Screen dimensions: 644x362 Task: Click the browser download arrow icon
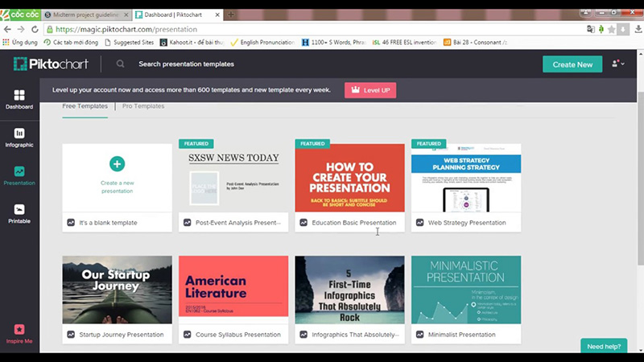click(638, 29)
